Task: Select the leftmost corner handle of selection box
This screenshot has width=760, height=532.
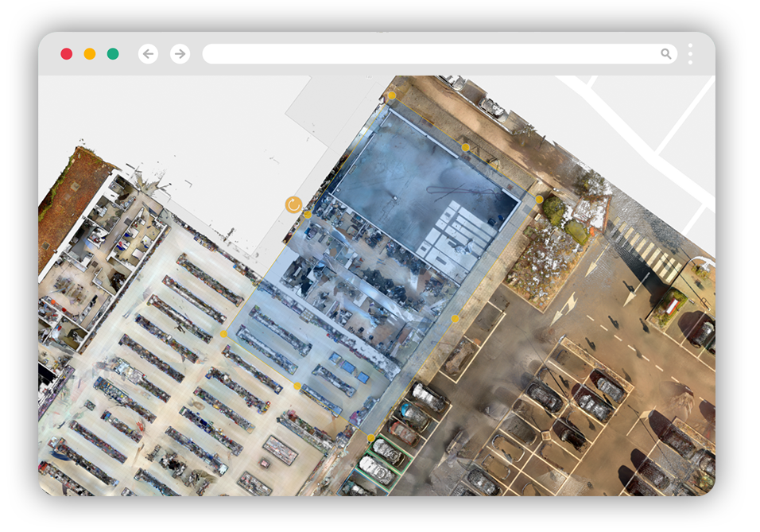Action: coord(223,334)
